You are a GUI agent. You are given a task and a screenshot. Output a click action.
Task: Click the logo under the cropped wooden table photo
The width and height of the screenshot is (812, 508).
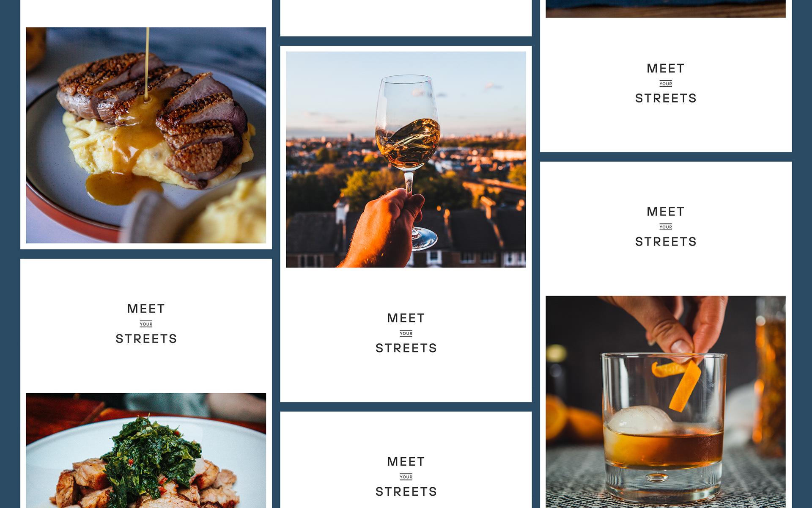tap(666, 83)
